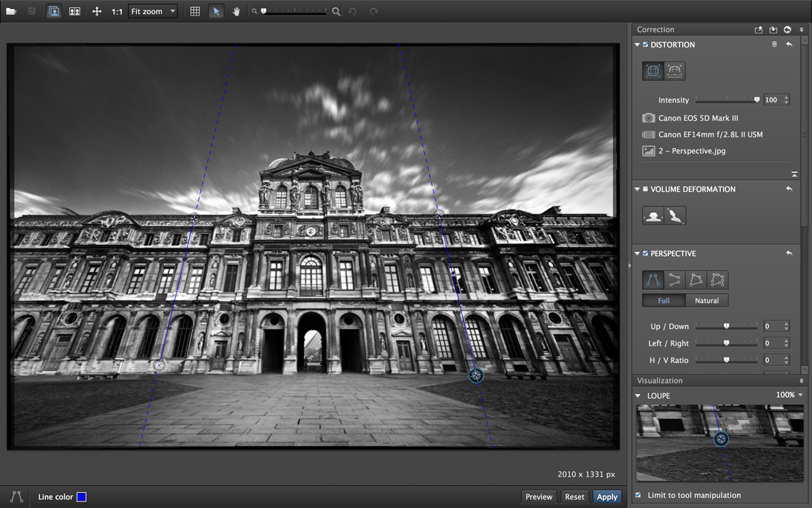Viewport: 812px width, 508px height.
Task: Select the hand pan tool
Action: [x=236, y=12]
